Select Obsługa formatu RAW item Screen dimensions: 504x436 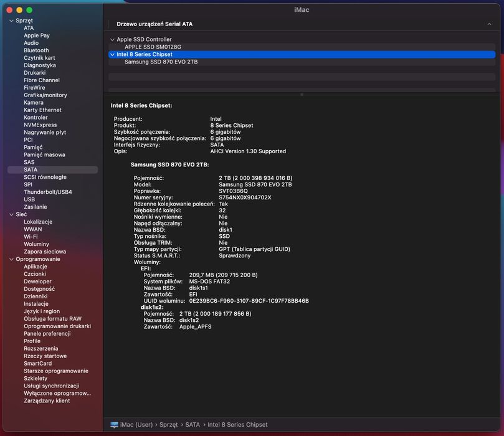53,319
